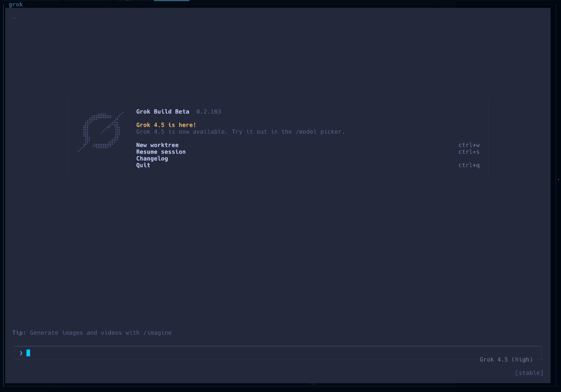Click the ctrl+s shortcut hint

pyautogui.click(x=469, y=152)
